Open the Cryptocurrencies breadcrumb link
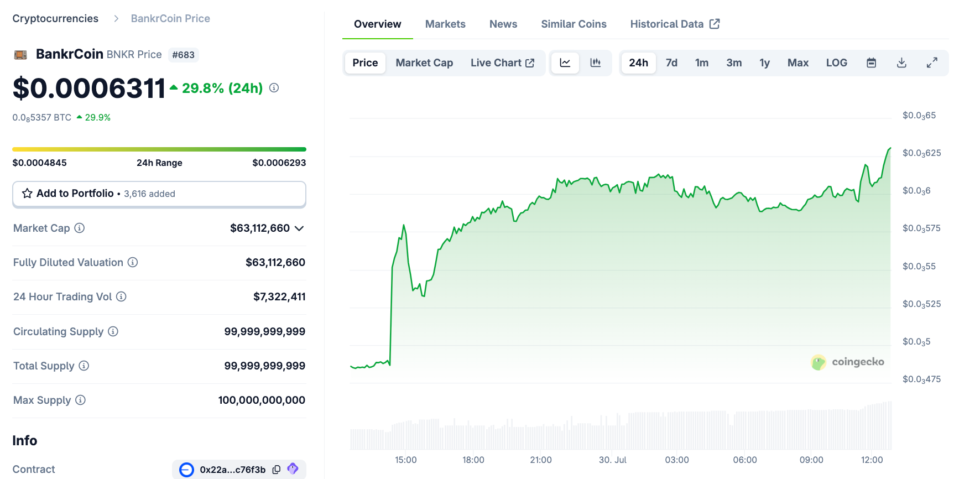The height and width of the screenshot is (479, 980). click(x=55, y=19)
